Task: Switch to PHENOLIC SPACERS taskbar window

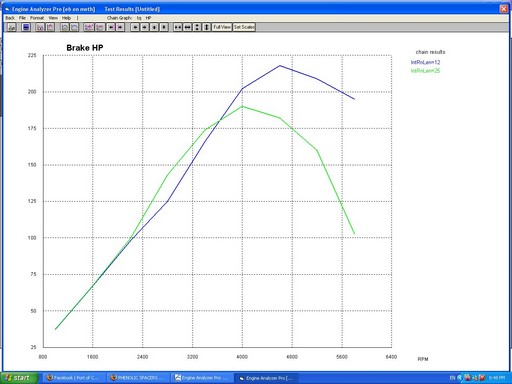Action: click(137, 378)
